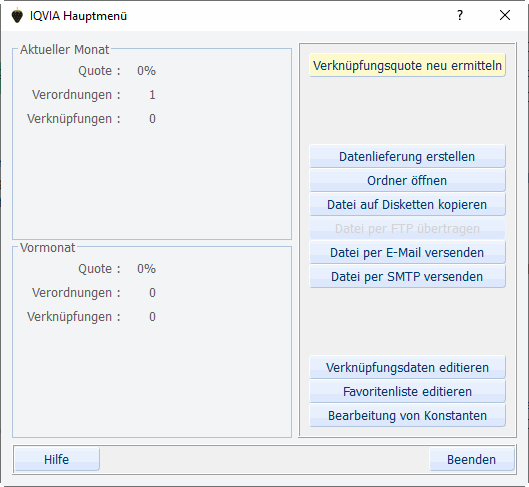
Task: Click the Quote label under Vormonat
Action: [99, 269]
